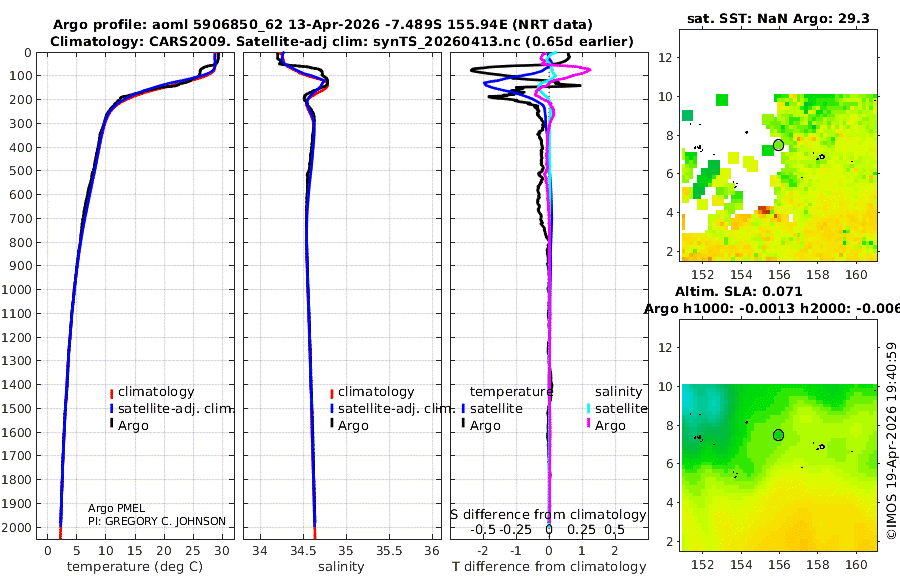
Task: Click the 'Altim. SLA: 0.071' heading
Action: pyautogui.click(x=738, y=291)
